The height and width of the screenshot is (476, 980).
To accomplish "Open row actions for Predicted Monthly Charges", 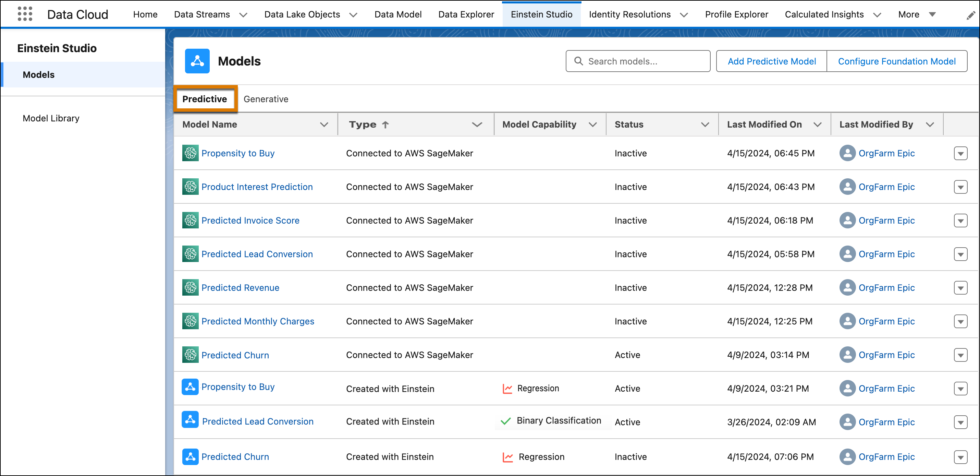I will (x=960, y=321).
